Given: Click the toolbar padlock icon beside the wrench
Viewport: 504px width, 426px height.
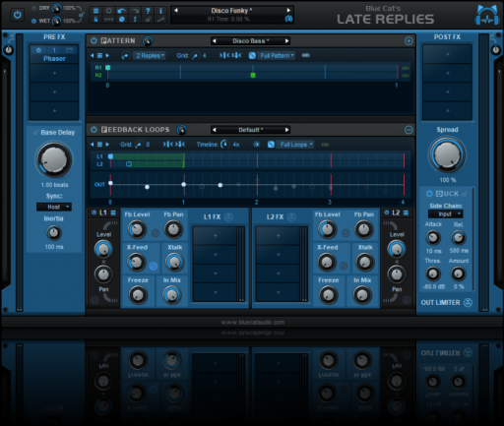Looking at the screenshot, I should point(148,20).
